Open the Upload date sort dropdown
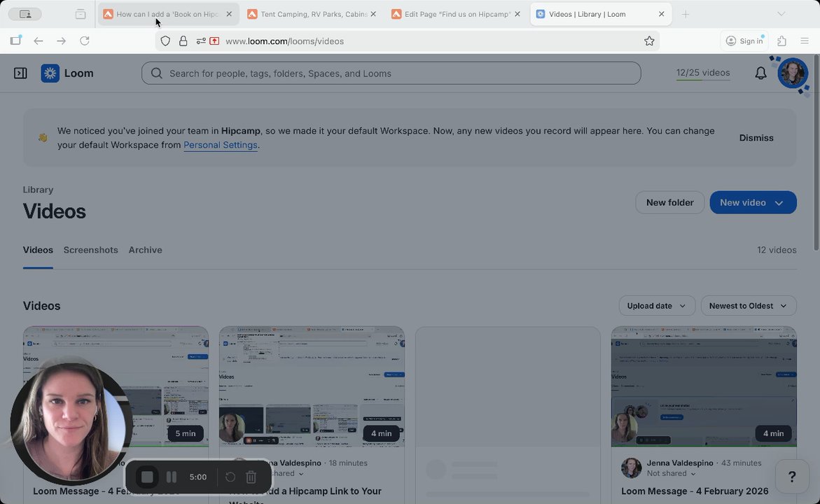820x504 pixels. point(657,306)
